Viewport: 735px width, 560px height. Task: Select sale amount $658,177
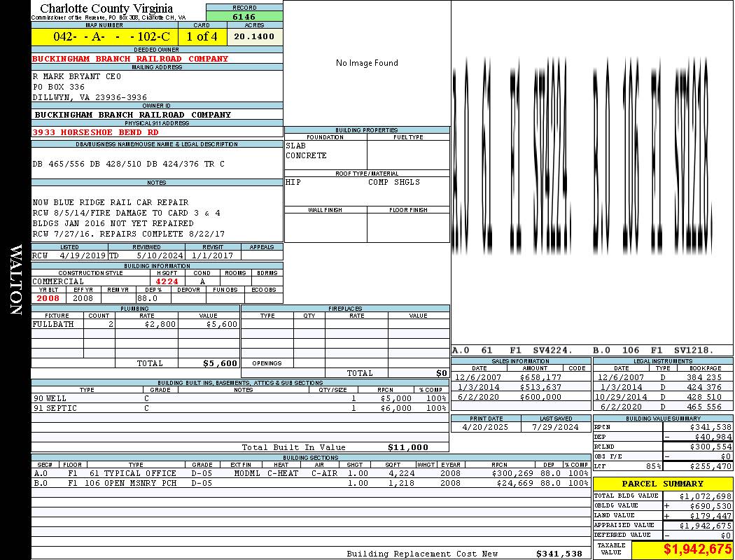coord(540,377)
